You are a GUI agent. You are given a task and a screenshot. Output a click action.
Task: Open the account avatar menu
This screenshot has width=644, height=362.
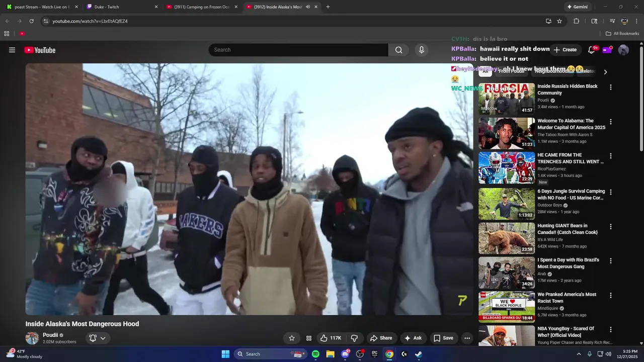(623, 50)
